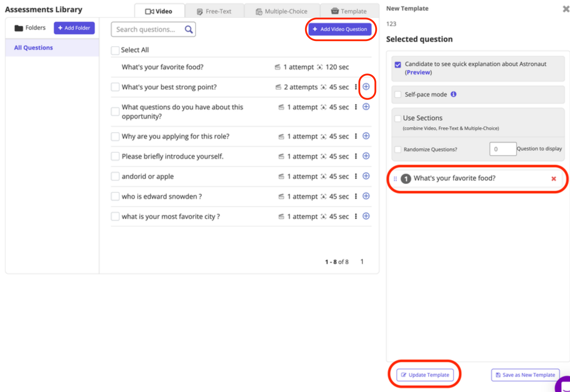This screenshot has width=570, height=392.
Task: Add 'What's your best strong point?' using plus icon
Action: click(x=366, y=87)
